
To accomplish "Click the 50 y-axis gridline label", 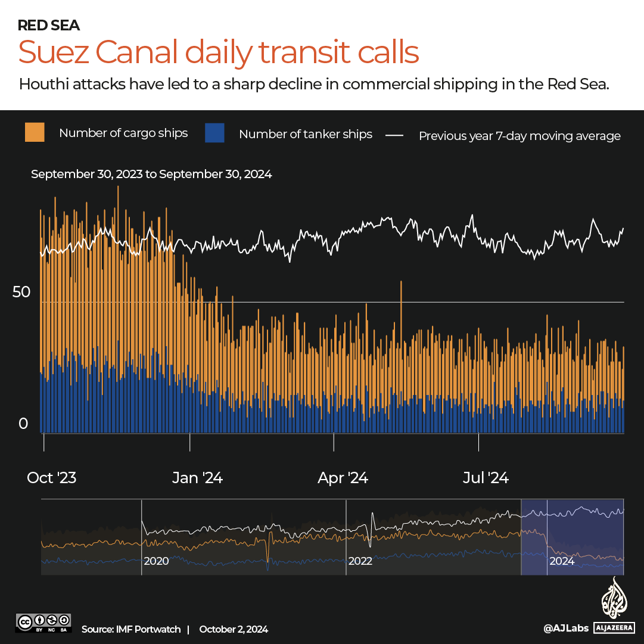I will coord(23,293).
